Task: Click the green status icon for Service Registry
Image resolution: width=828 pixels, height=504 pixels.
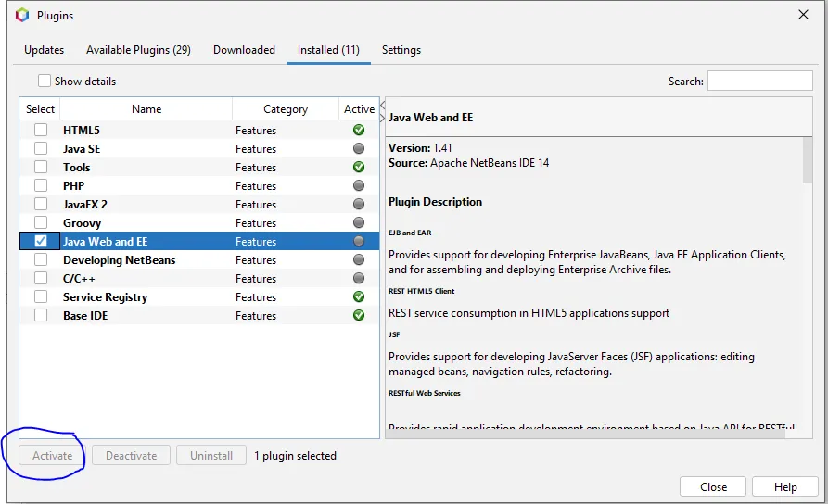Action: click(359, 297)
